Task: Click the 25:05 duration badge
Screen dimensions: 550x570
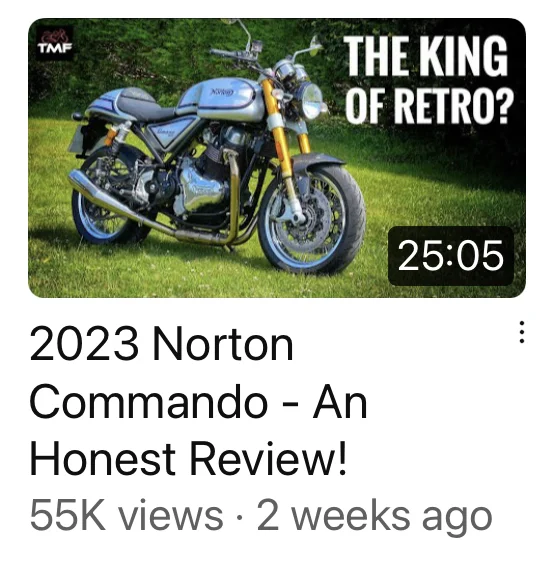Action: [x=451, y=256]
